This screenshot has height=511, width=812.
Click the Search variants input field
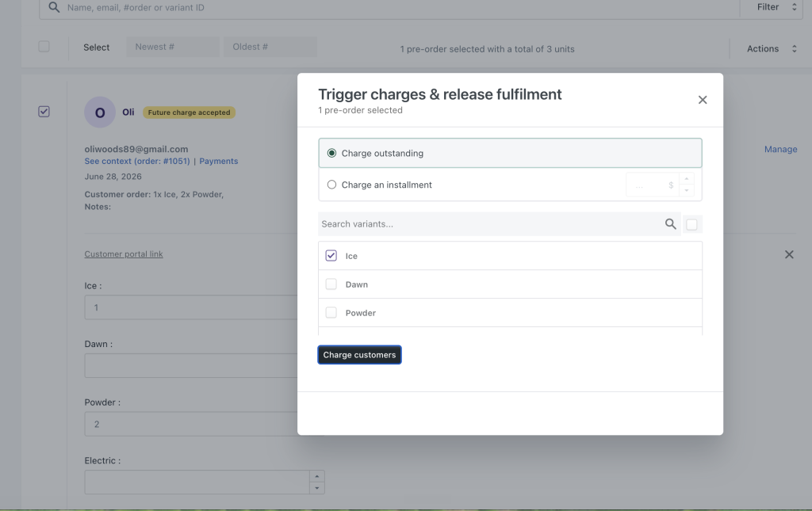[x=490, y=224]
